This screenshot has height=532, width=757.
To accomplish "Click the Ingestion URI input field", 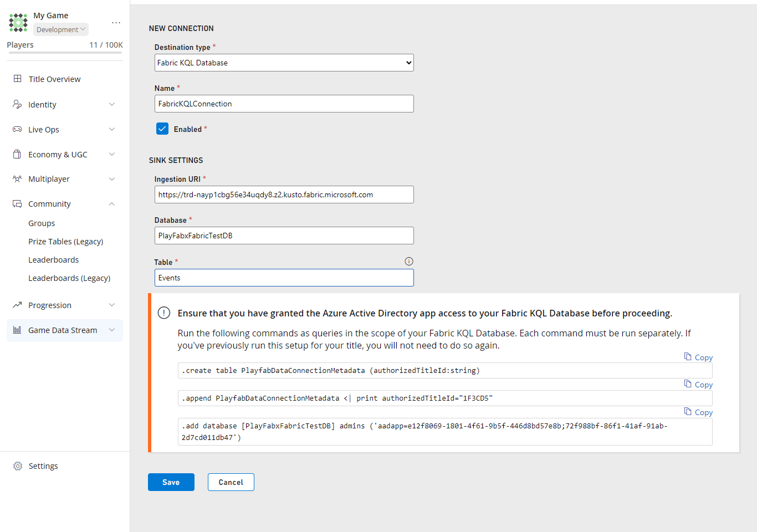I will (284, 195).
